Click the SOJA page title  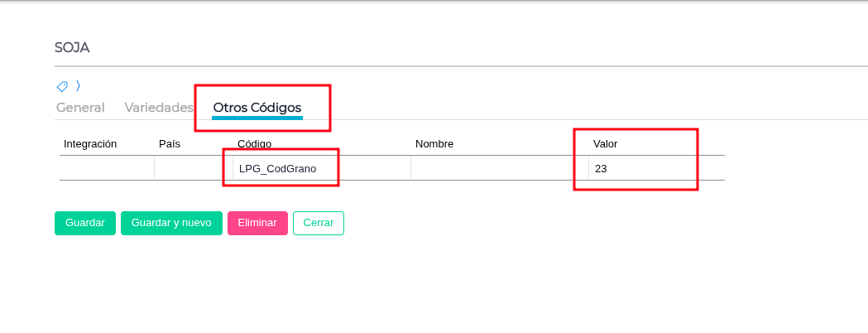(x=72, y=48)
